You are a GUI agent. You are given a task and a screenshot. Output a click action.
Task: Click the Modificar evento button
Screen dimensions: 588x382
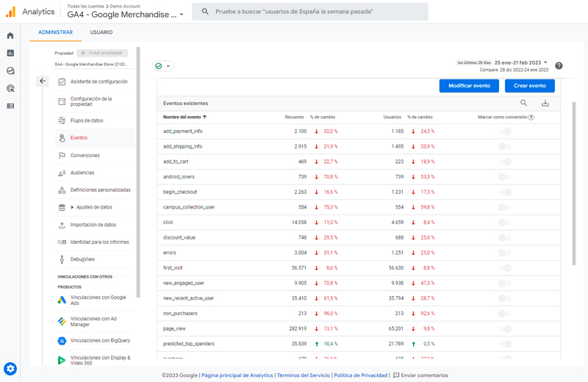pos(469,86)
